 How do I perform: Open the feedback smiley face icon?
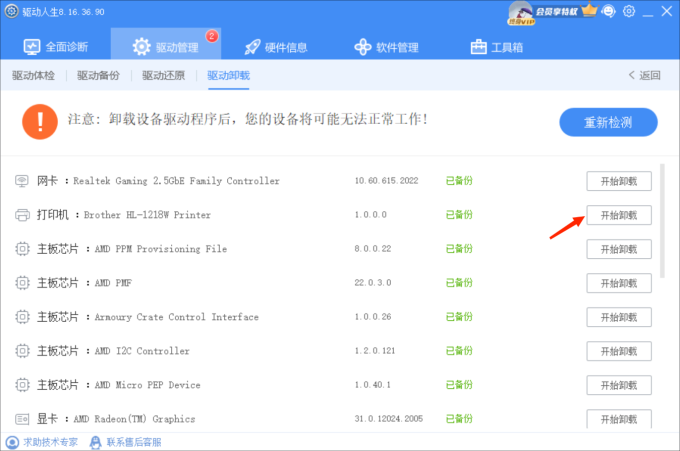coord(609,11)
